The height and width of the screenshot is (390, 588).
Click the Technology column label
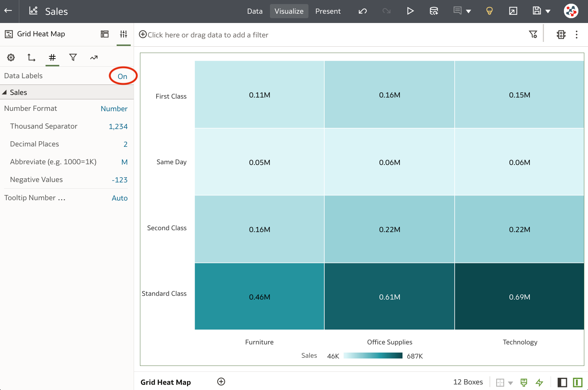coord(520,342)
